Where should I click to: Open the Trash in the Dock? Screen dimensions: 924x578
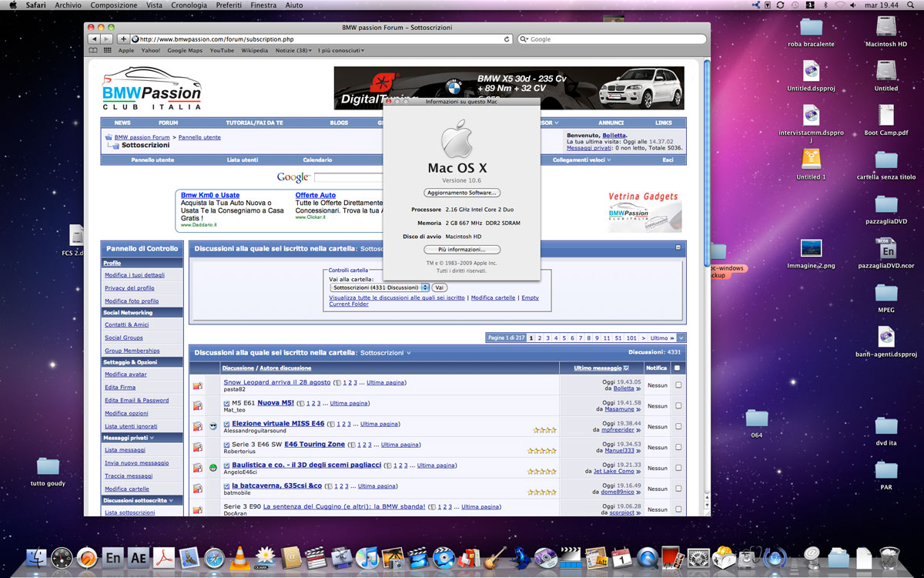[889, 556]
